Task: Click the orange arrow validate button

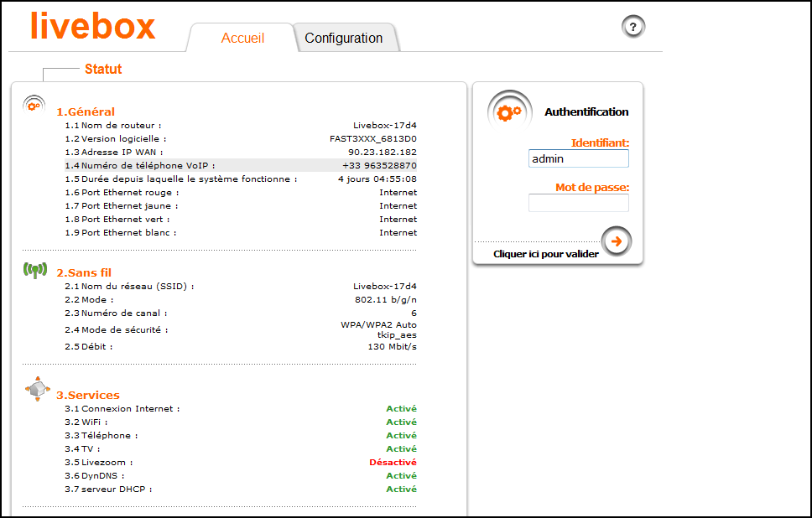Action: tap(616, 241)
